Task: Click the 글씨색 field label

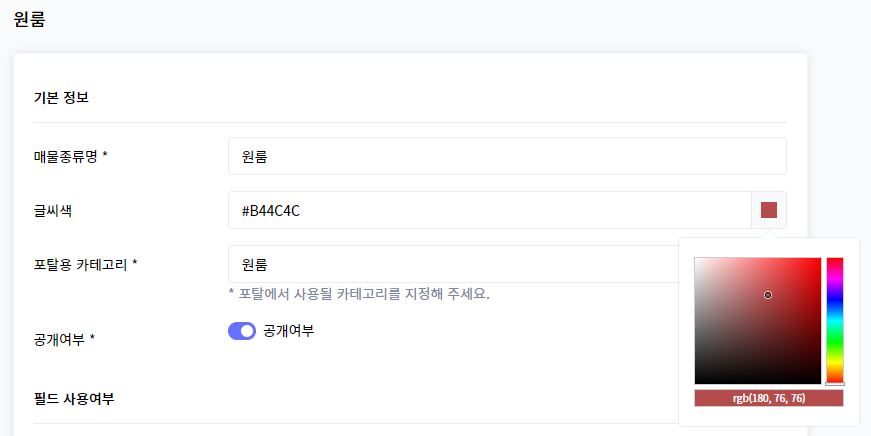Action: [x=53, y=211]
